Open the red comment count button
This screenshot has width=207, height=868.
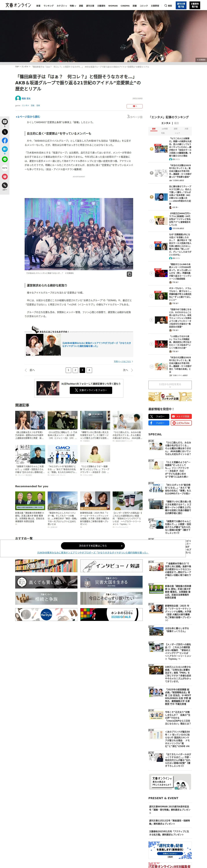point(134,106)
